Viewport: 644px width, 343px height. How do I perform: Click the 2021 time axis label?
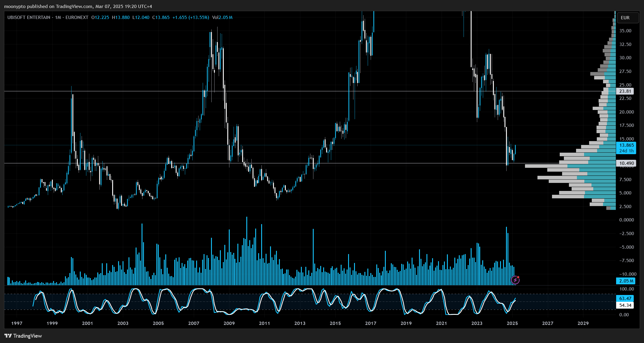[441, 323]
